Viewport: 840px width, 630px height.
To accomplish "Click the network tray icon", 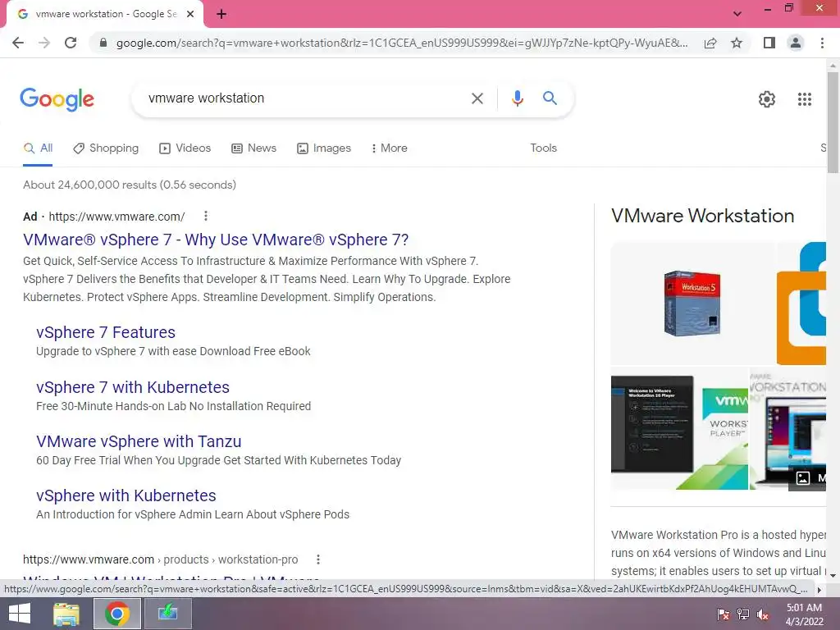I will point(743,614).
